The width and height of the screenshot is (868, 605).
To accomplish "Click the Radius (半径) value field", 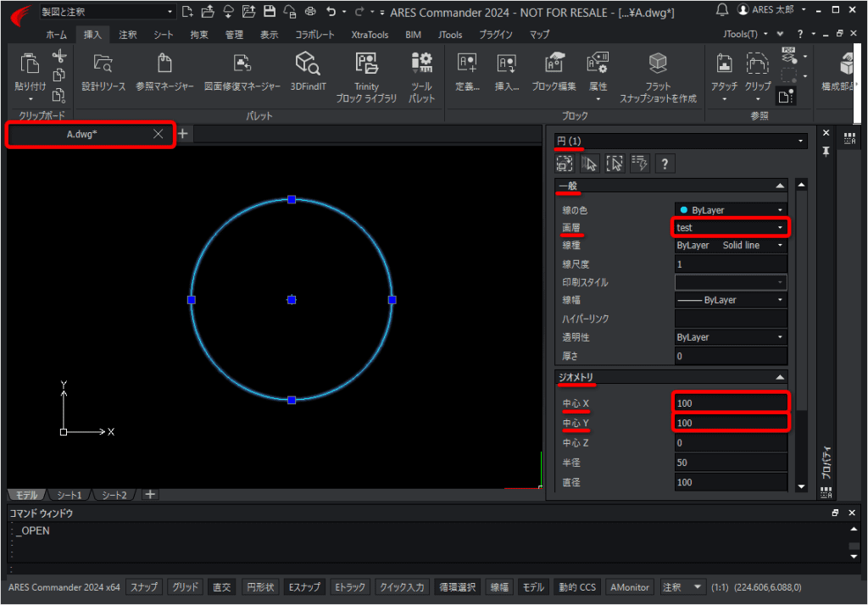I will (x=731, y=463).
